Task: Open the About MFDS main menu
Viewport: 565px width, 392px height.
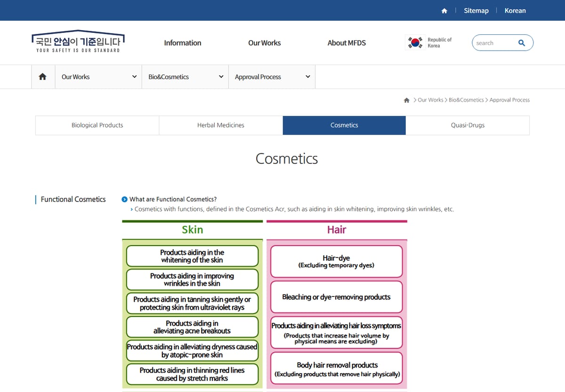Action: [347, 43]
